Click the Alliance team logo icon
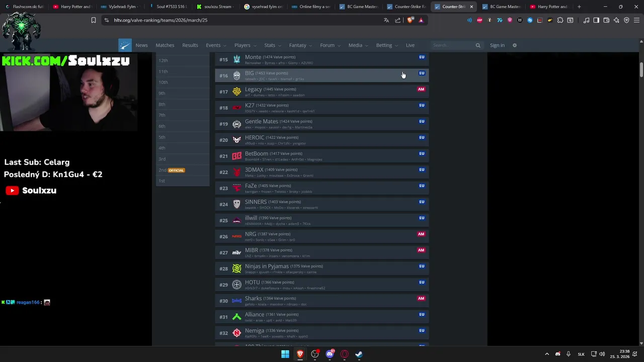Image resolution: width=644 pixels, height=362 pixels. [x=236, y=317]
